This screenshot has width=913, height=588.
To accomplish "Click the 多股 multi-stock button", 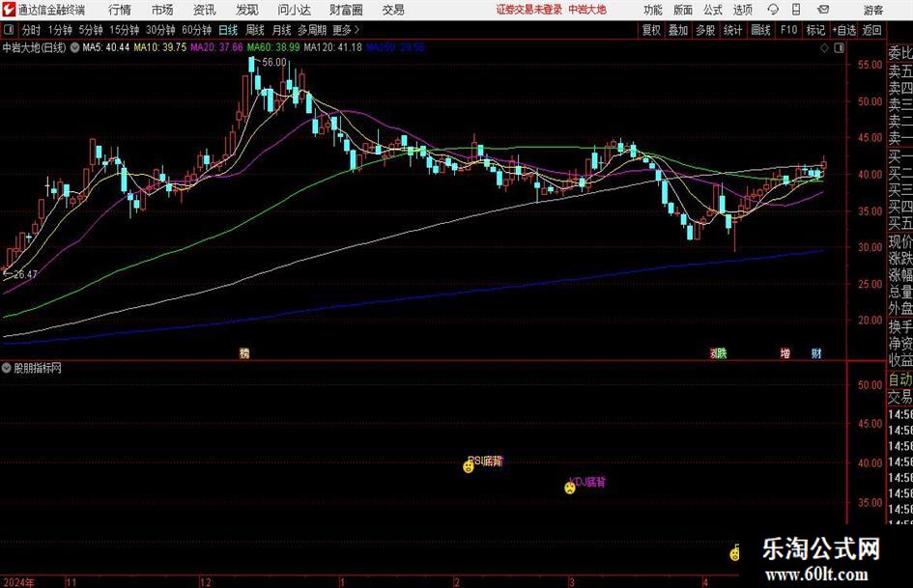I will tap(705, 30).
